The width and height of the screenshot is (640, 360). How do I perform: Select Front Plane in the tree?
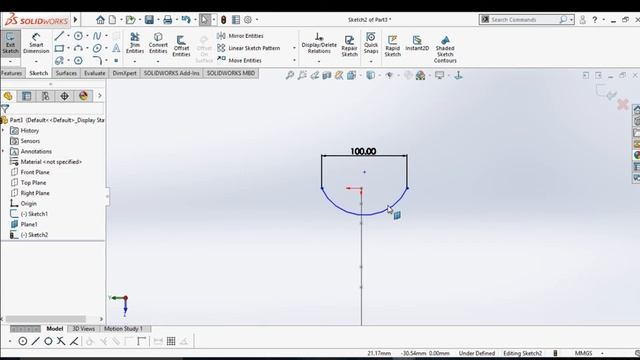pos(35,172)
